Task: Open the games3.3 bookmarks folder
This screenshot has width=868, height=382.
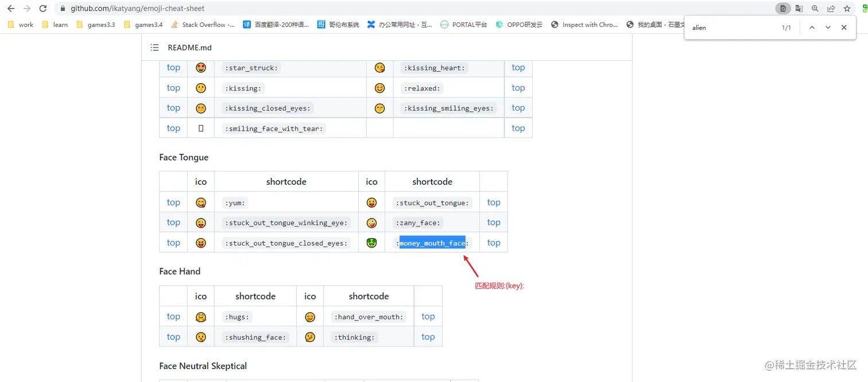Action: [x=95, y=25]
